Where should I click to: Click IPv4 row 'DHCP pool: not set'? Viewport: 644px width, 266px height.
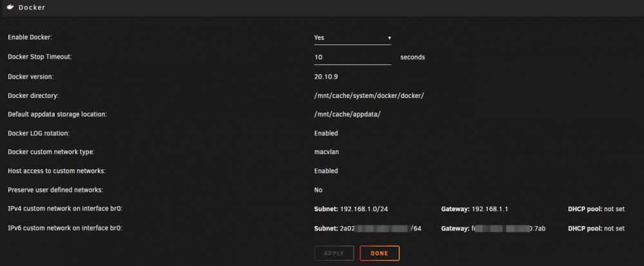[596, 209]
